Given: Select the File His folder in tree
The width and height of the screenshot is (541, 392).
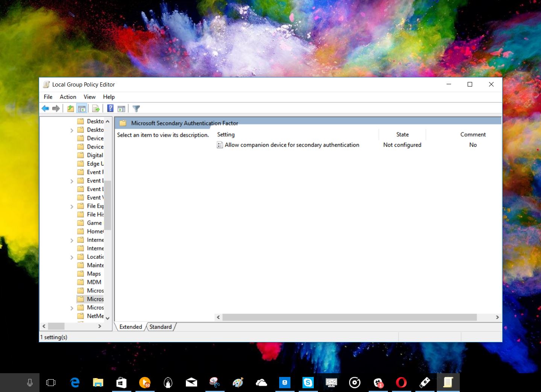Looking at the screenshot, I should 90,214.
